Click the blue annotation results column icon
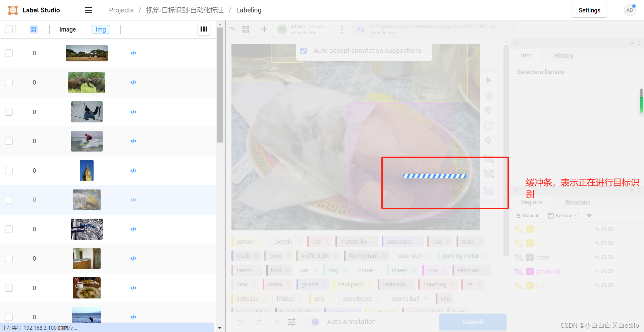 point(34,30)
